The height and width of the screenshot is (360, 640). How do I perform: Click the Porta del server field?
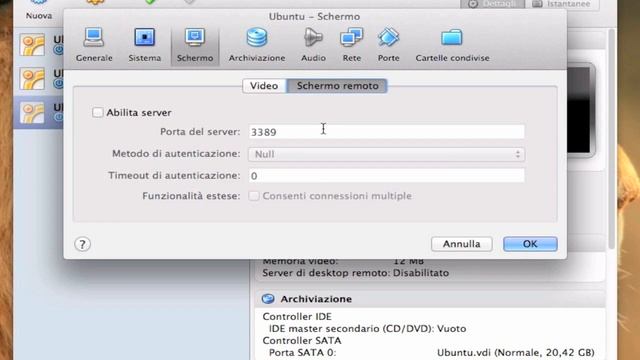click(386, 132)
